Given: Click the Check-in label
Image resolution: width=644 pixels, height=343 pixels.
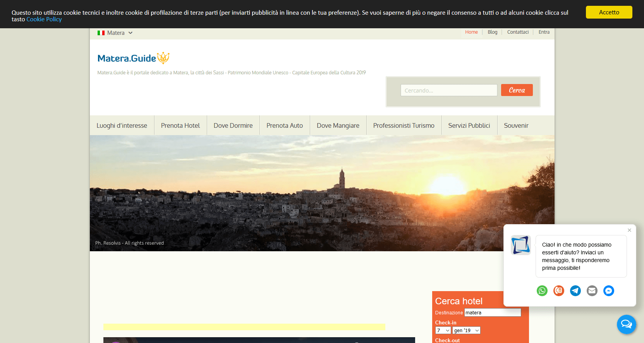Looking at the screenshot, I should (446, 322).
